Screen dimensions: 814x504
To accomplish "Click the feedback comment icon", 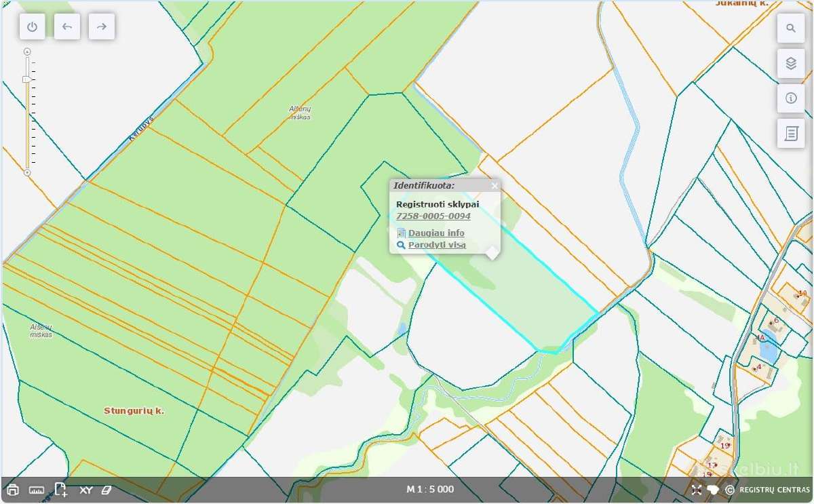I will (x=713, y=490).
